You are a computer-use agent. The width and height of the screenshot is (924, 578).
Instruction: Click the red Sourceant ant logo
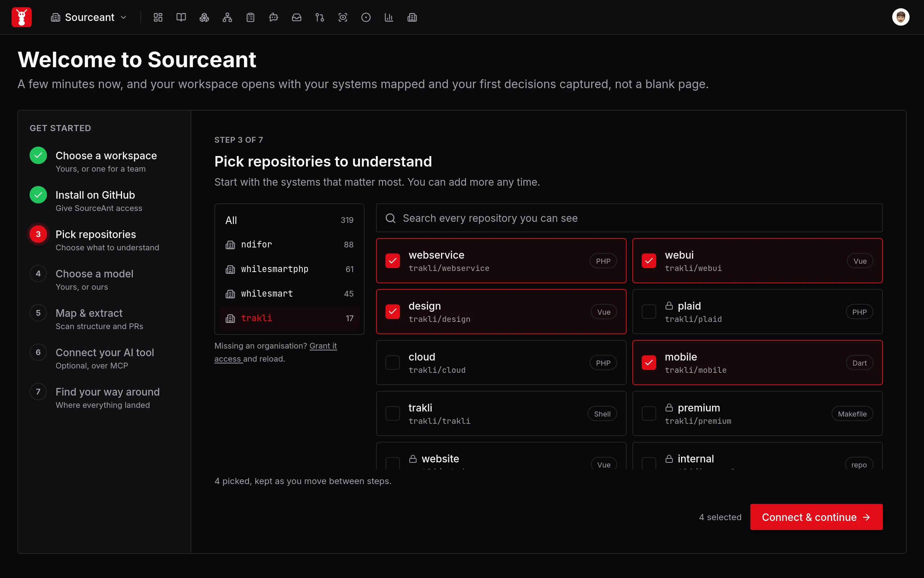[21, 17]
